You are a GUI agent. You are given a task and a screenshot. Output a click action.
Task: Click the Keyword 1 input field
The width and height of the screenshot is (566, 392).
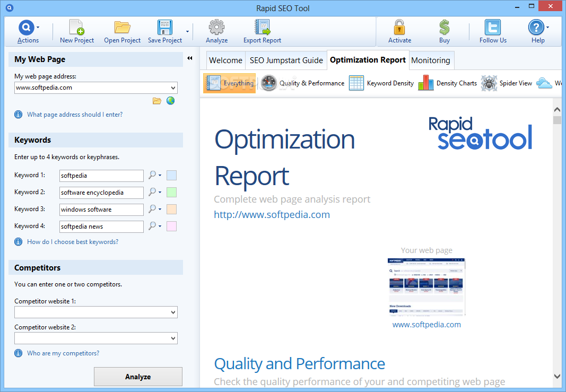click(101, 176)
